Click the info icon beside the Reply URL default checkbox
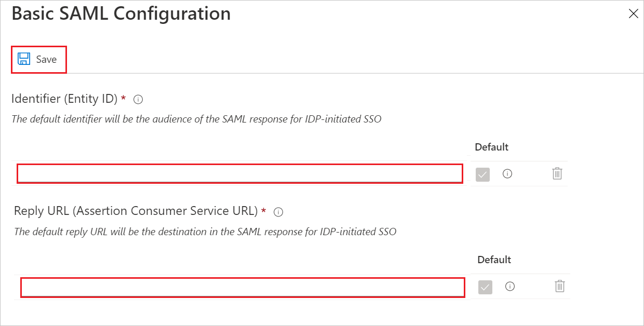Image resolution: width=644 pixels, height=326 pixels. pyautogui.click(x=509, y=287)
